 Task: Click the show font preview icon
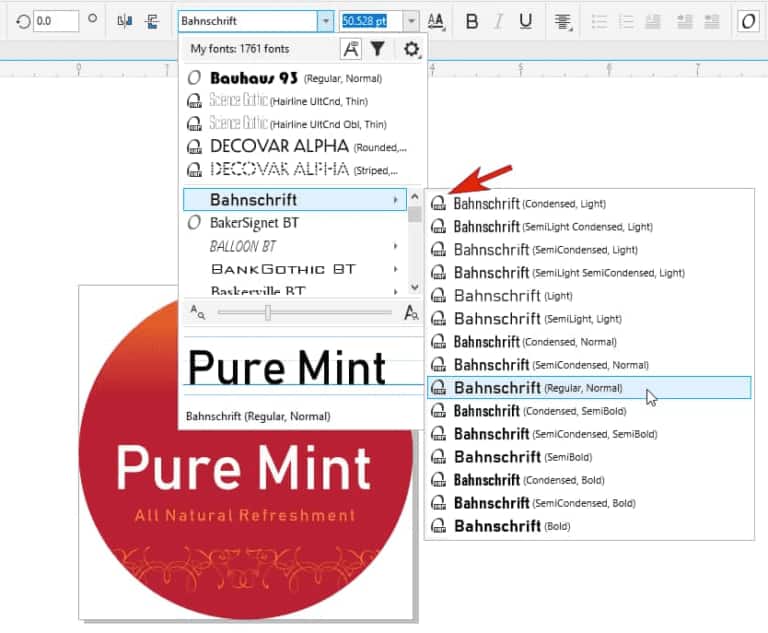coord(350,48)
